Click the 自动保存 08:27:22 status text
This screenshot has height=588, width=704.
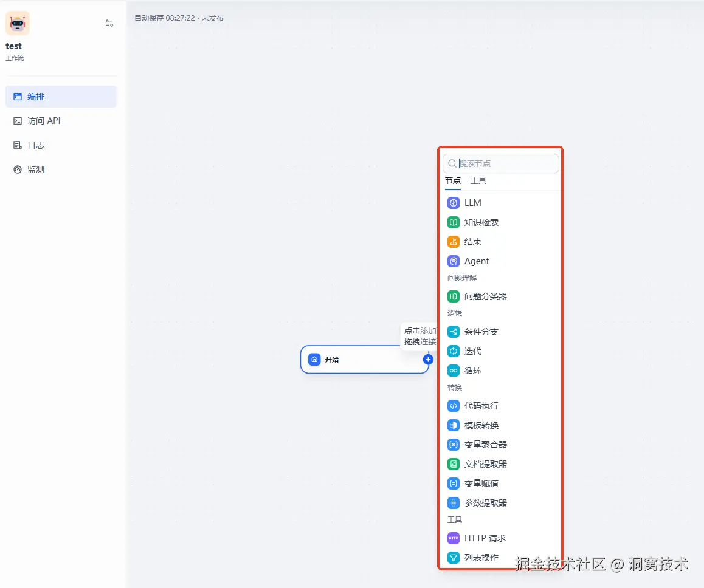click(165, 18)
